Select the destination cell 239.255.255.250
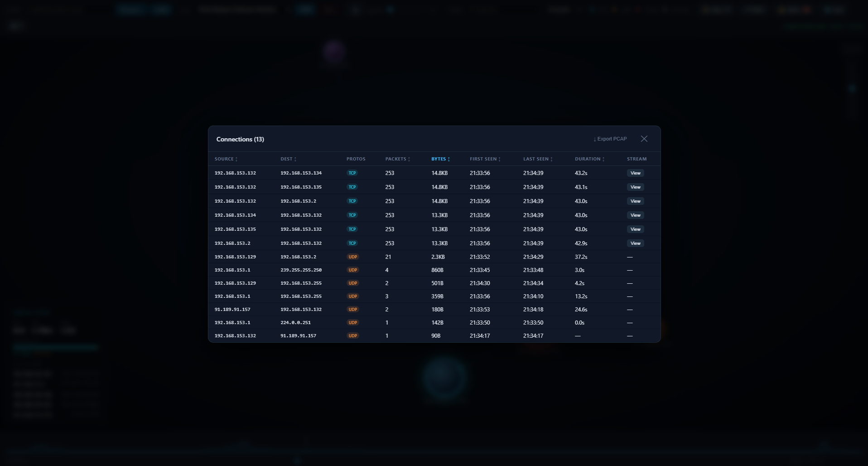The width and height of the screenshot is (868, 466). 301,270
